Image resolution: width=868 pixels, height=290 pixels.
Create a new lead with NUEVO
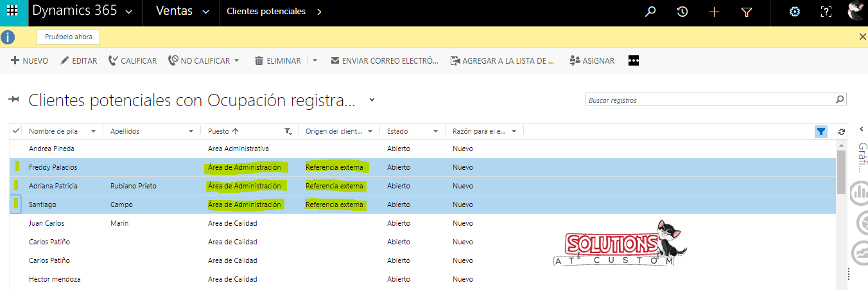point(30,60)
